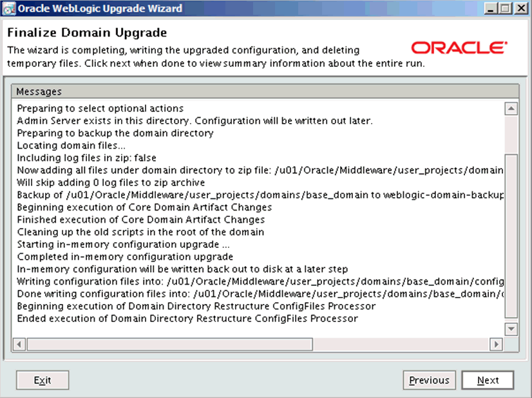Click the horizontal scrollbar thumb
532x398 pixels.
click(169, 345)
